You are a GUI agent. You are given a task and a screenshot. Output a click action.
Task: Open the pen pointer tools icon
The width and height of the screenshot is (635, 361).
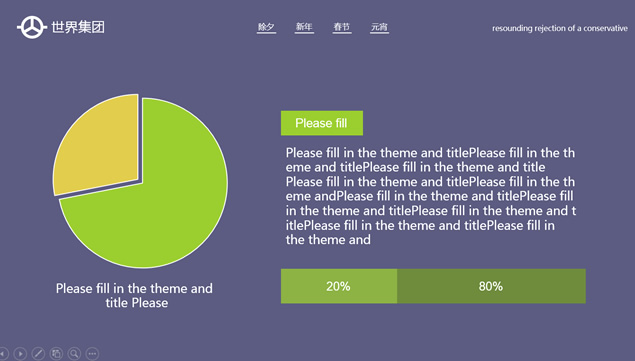coord(38,354)
